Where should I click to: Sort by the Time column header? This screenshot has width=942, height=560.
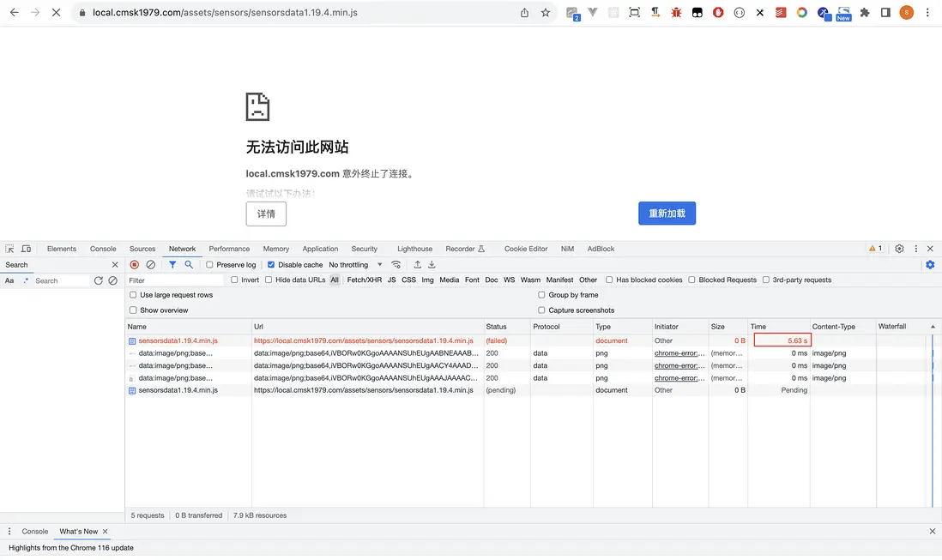pos(779,327)
